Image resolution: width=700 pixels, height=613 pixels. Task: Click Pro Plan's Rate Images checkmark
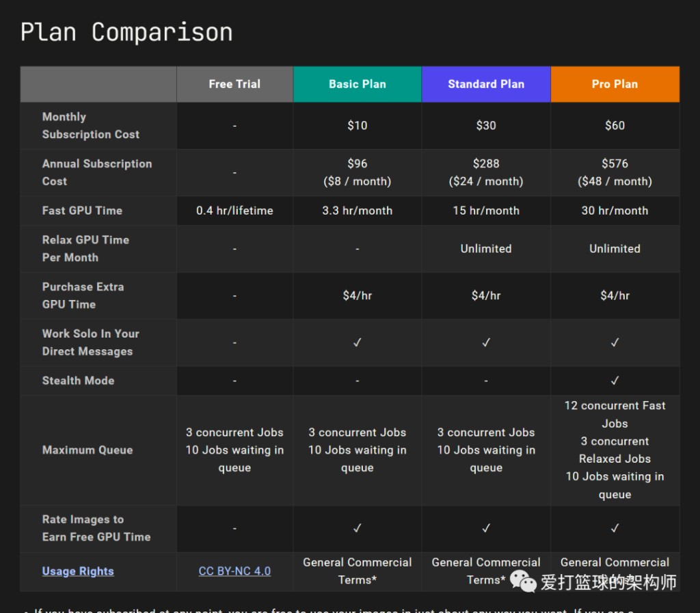pyautogui.click(x=615, y=528)
